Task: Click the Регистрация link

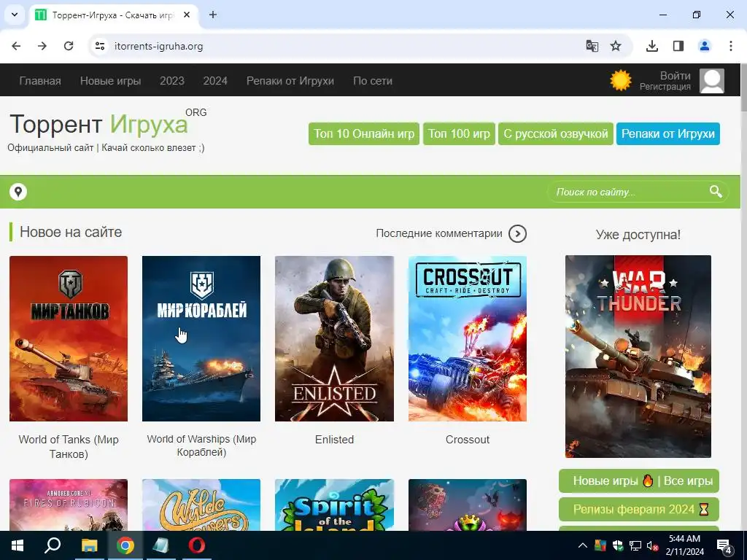Action: [665, 87]
